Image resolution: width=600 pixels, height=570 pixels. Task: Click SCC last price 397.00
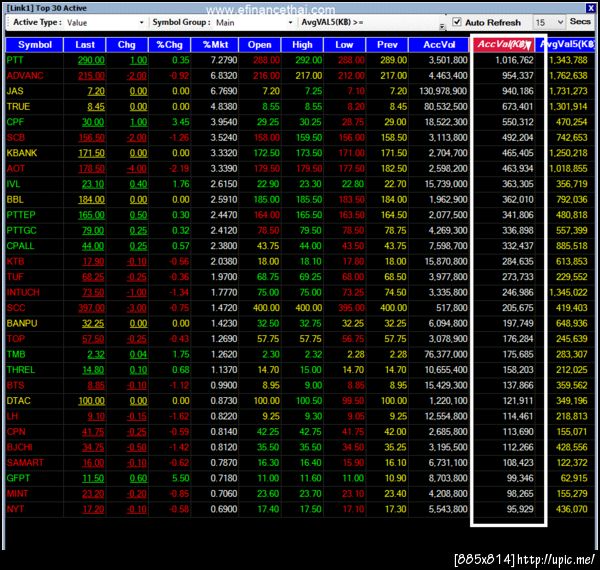(x=91, y=308)
